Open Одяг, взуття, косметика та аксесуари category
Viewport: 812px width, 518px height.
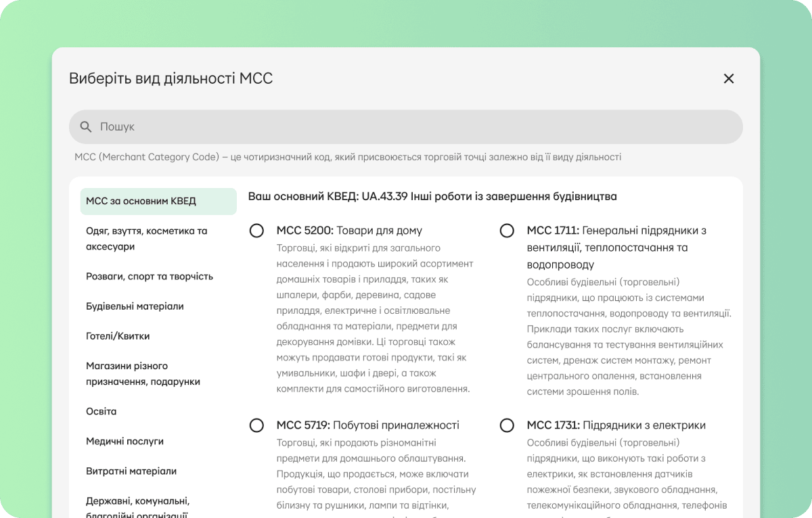click(158, 239)
